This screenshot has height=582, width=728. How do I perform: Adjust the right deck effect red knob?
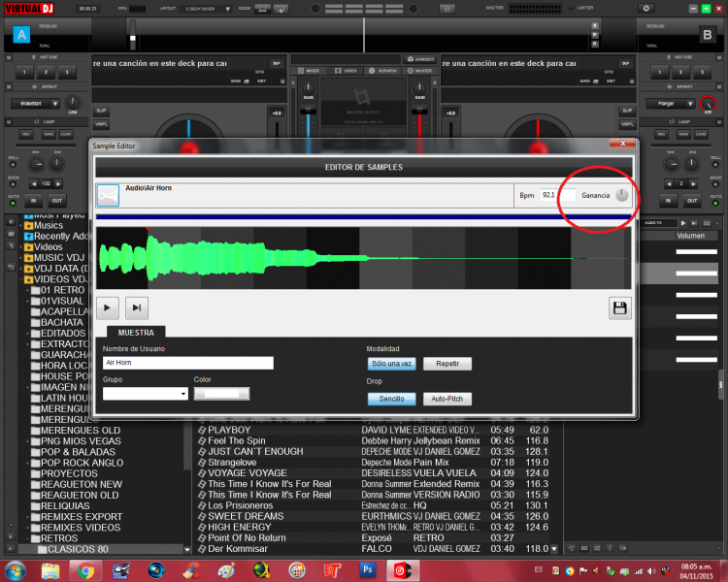pyautogui.click(x=708, y=103)
